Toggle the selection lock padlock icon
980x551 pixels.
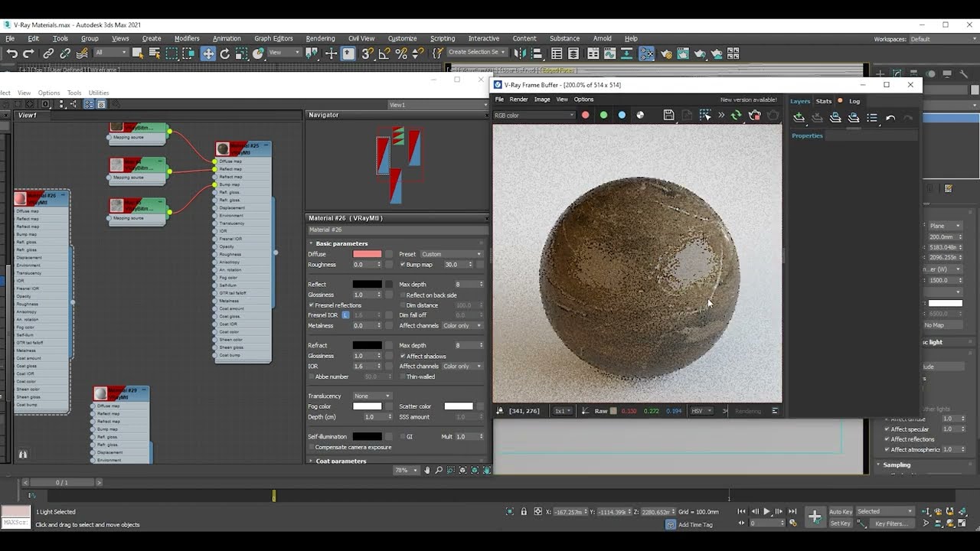coord(524,511)
